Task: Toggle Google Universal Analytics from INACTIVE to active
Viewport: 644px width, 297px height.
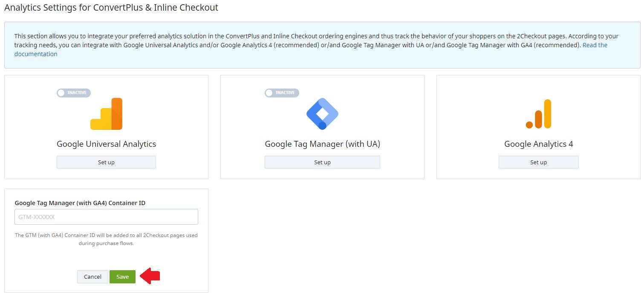Action: pyautogui.click(x=73, y=93)
